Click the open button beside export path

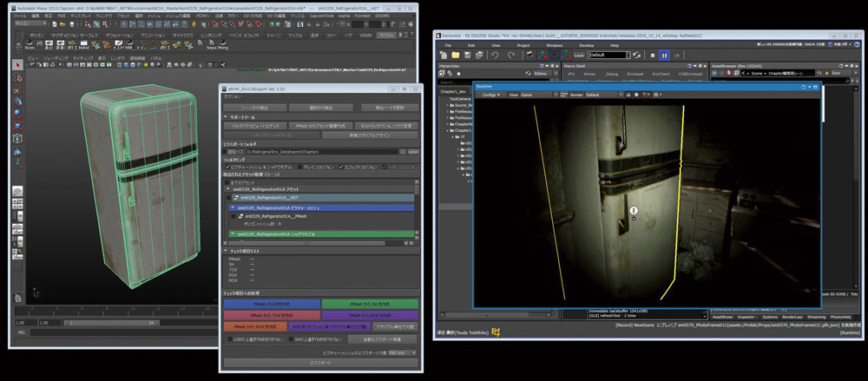(413, 151)
